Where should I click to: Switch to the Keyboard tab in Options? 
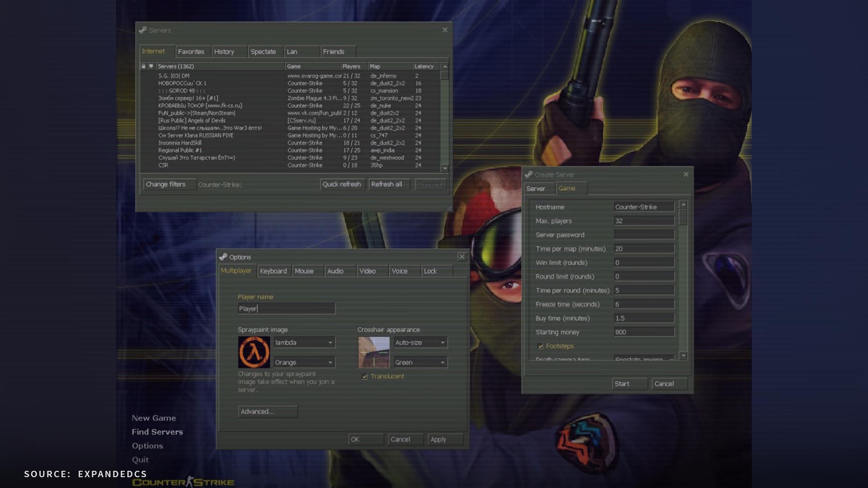[274, 271]
